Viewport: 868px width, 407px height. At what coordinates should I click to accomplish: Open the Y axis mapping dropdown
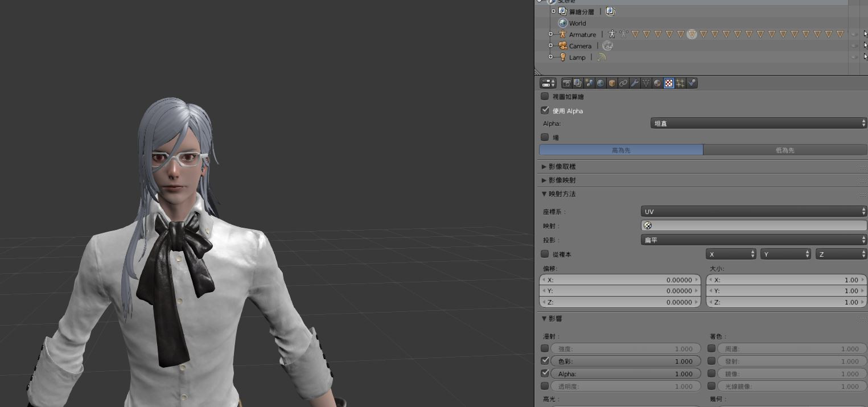pos(785,254)
